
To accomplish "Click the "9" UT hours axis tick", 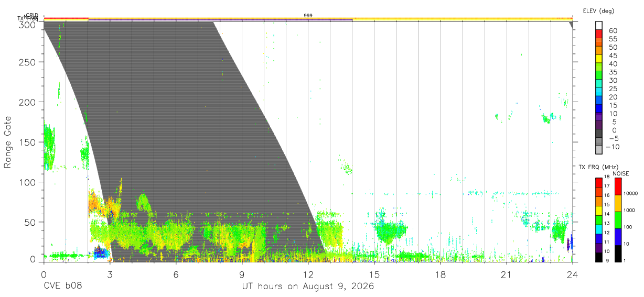I will pos(242,274).
